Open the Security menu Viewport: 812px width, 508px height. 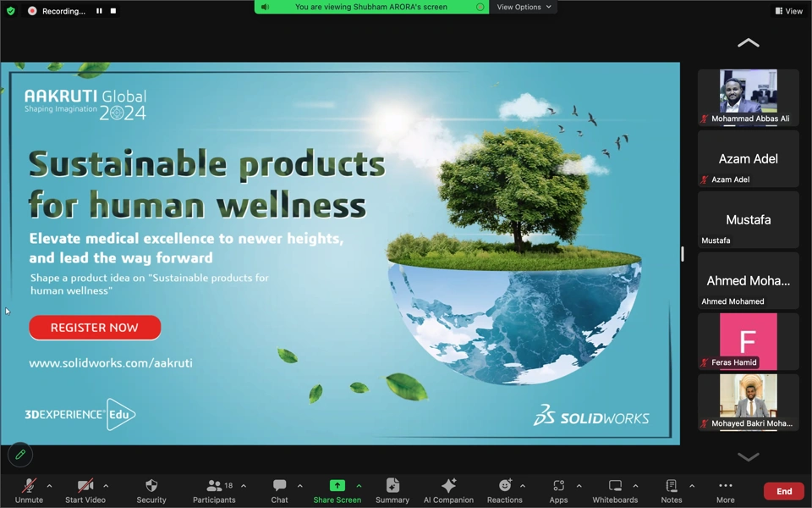[151, 490]
